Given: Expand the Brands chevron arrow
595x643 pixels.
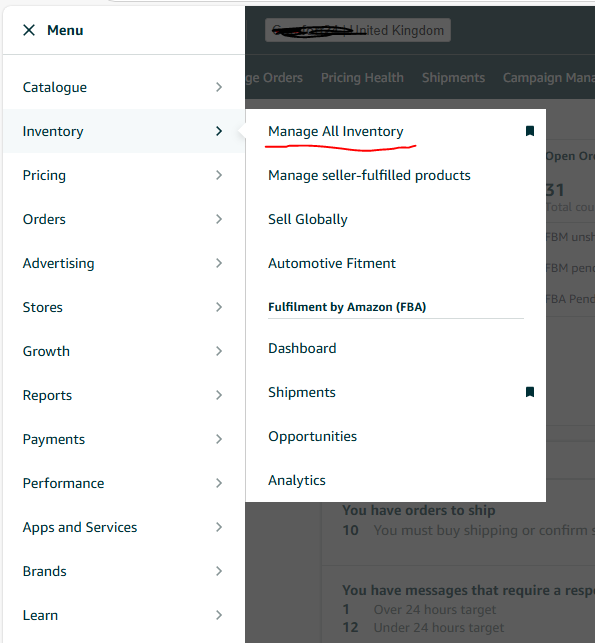Looking at the screenshot, I should click(219, 571).
